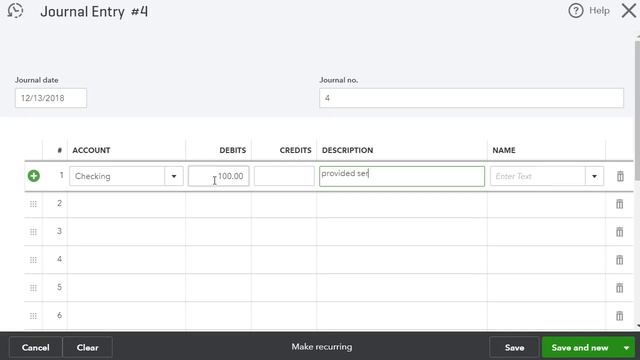Delete line 1 with its trash icon
Viewport: 640px width, 360px height.
pos(620,176)
